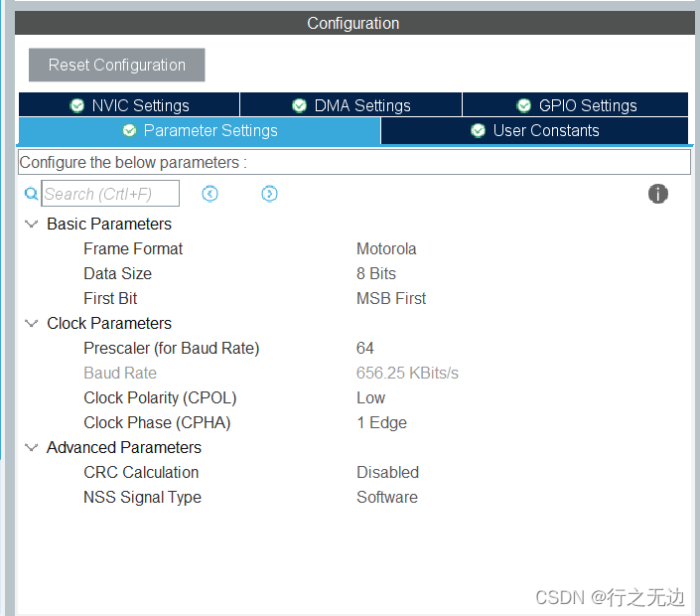Collapse the Clock Parameters section
Image resolution: width=700 pixels, height=616 pixels.
click(x=31, y=323)
